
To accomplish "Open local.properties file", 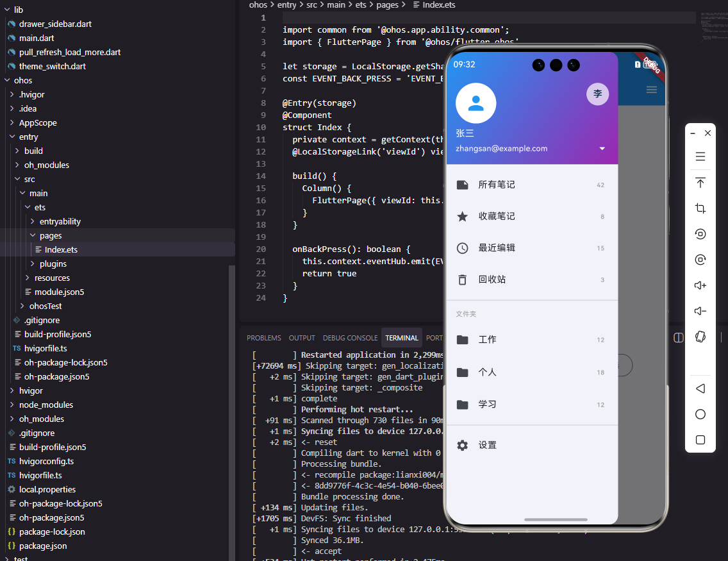I will coord(47,489).
